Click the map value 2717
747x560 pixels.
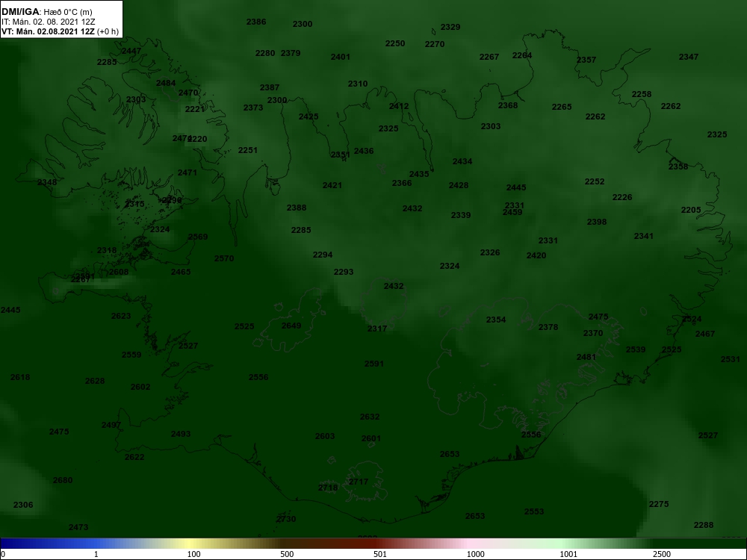pyautogui.click(x=359, y=482)
